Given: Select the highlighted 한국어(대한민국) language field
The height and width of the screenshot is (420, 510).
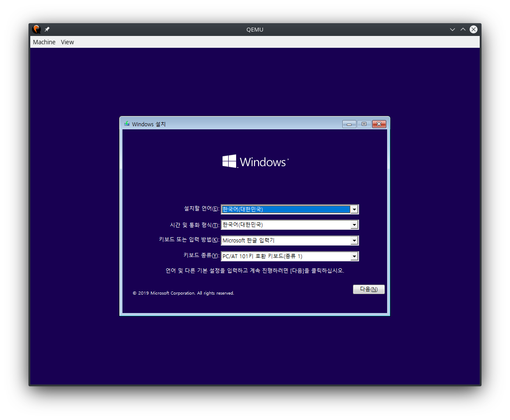Looking at the screenshot, I should [x=290, y=210].
